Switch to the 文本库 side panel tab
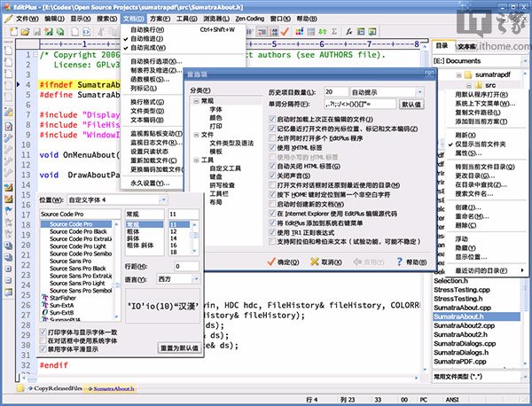This screenshot has width=532, height=406. 466,46
